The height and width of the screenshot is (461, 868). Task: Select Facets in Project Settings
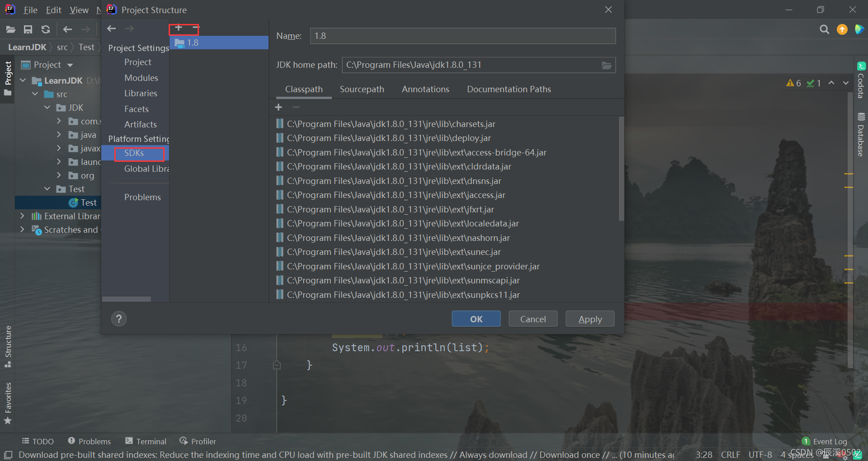[137, 109]
